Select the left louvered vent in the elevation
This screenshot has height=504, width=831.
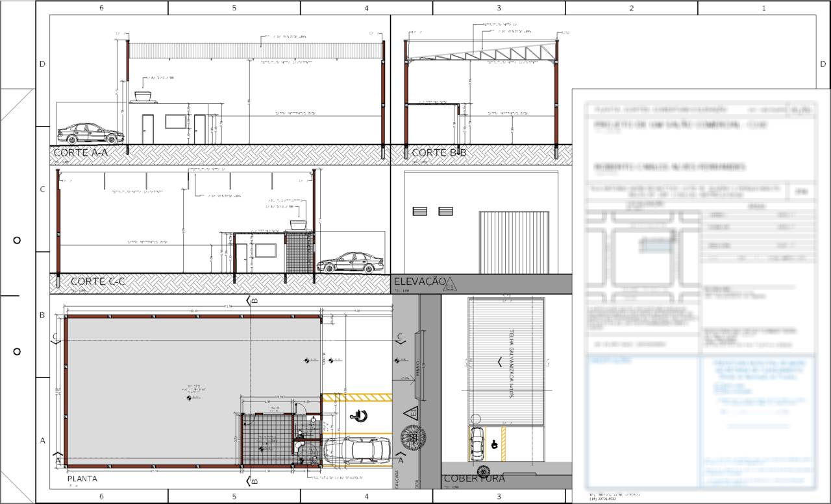420,211
